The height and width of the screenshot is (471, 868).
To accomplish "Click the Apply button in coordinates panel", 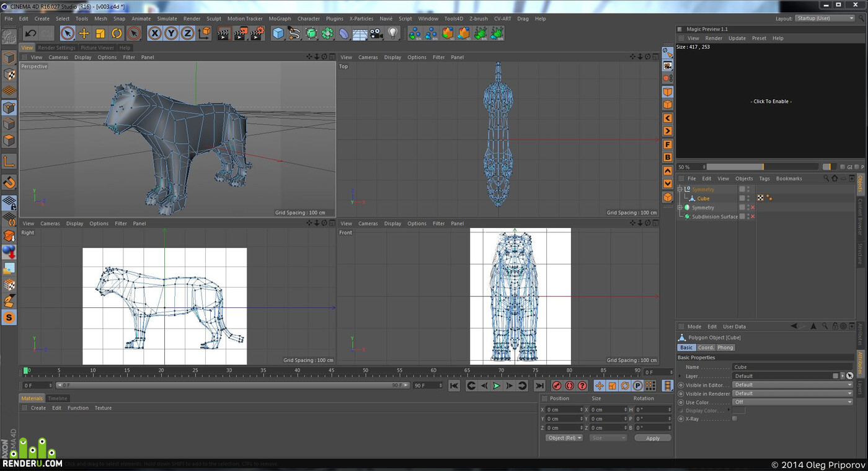I will point(653,438).
